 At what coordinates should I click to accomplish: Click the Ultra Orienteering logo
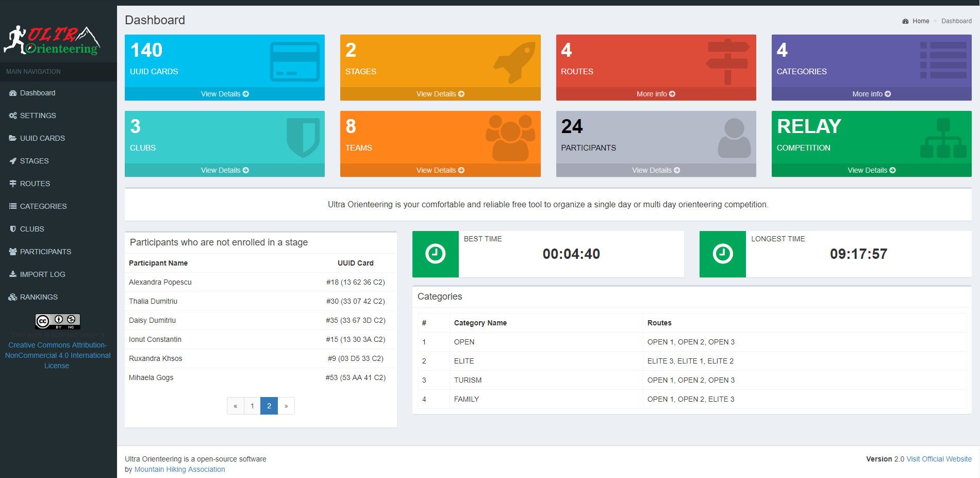[x=52, y=40]
